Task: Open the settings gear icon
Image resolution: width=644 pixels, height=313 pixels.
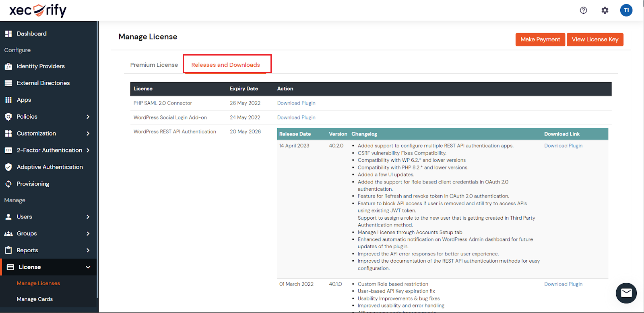Action: (605, 10)
